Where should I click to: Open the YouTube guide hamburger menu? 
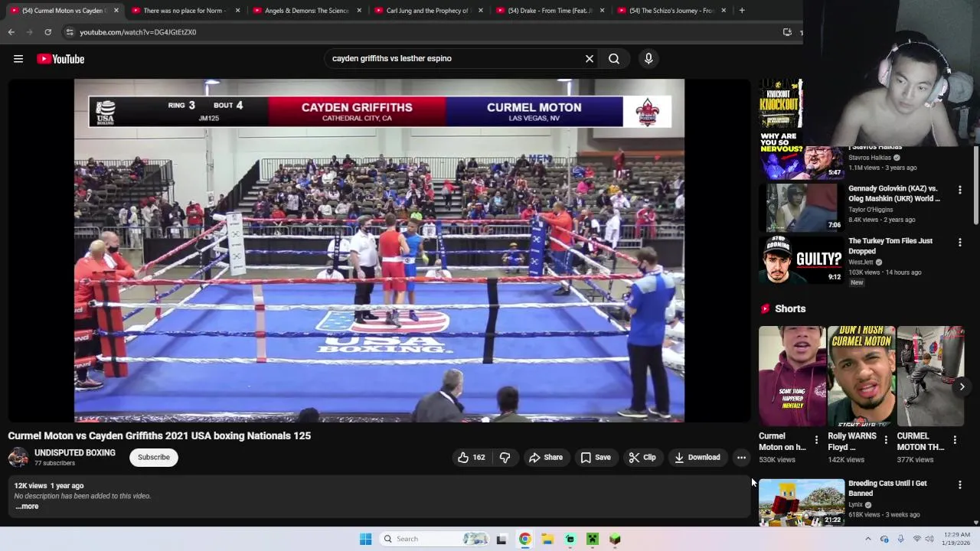[x=18, y=59]
